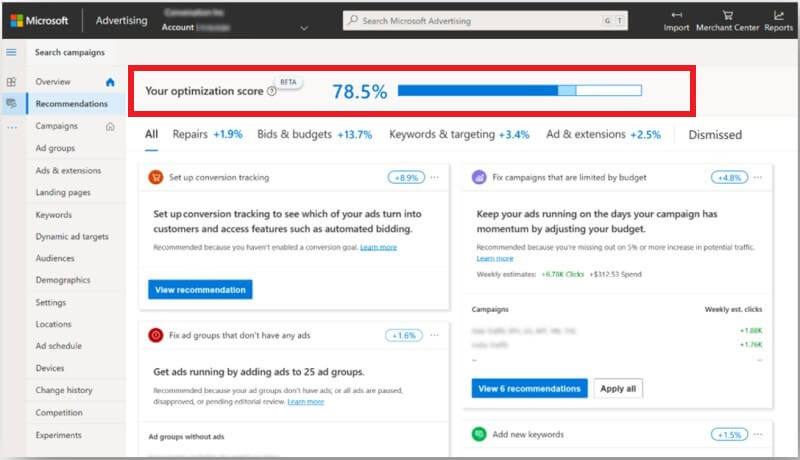This screenshot has width=800, height=460.
Task: Open the Merchant Center cart icon
Action: tap(728, 15)
